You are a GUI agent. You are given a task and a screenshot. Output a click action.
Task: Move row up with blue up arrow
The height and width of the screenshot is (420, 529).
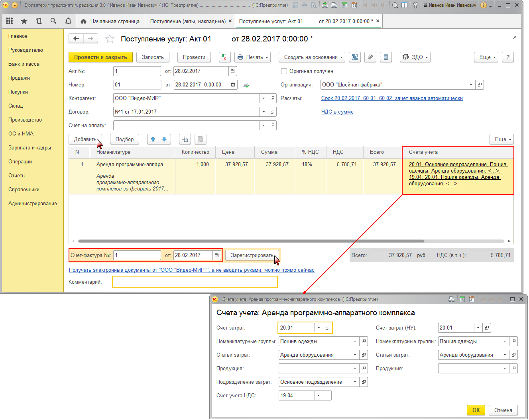(153, 139)
